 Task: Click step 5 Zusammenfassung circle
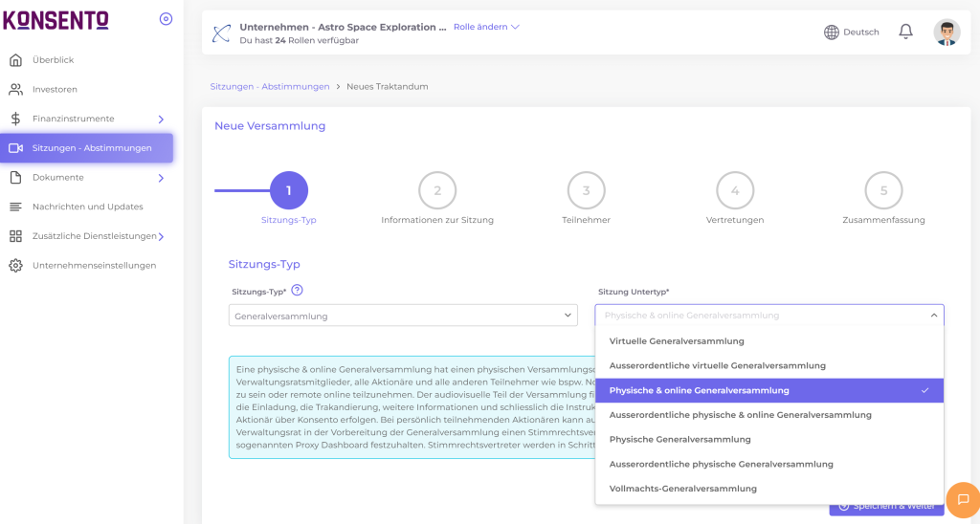(x=883, y=190)
